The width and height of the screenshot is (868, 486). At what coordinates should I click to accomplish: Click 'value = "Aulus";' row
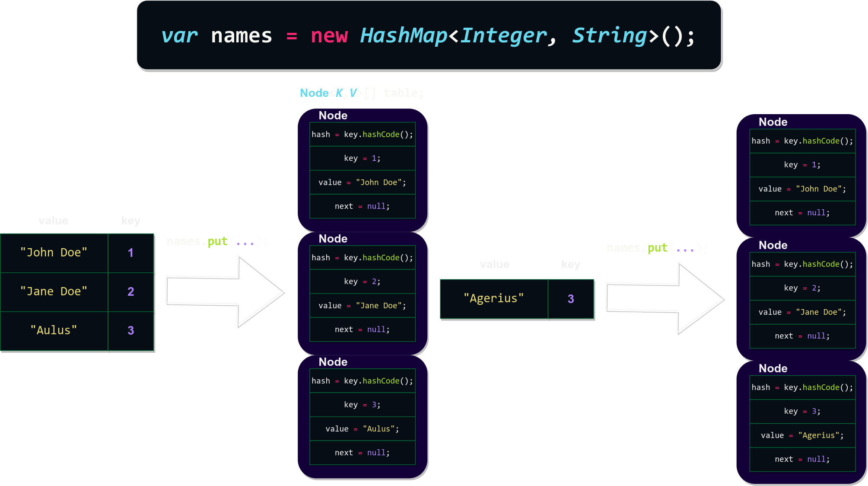pyautogui.click(x=362, y=429)
